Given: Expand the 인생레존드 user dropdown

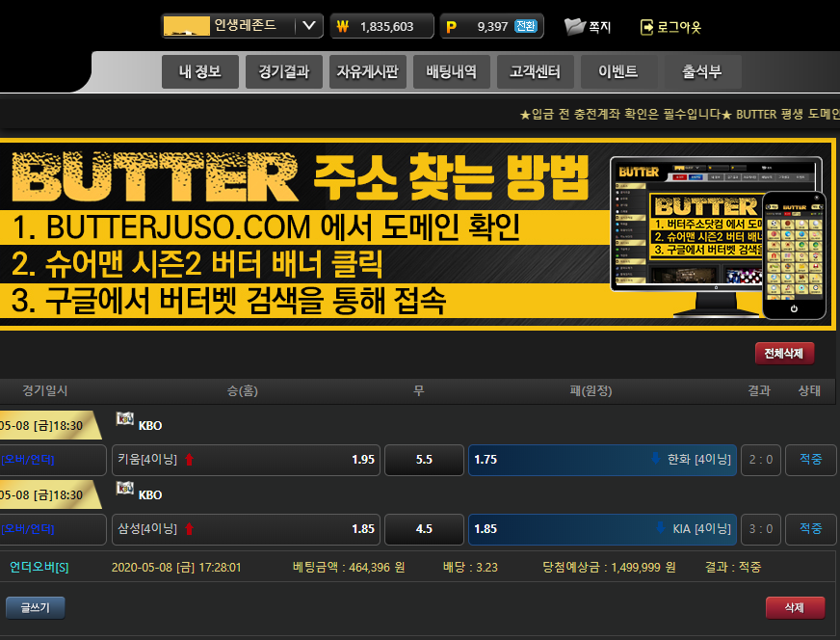Looking at the screenshot, I should (x=307, y=26).
